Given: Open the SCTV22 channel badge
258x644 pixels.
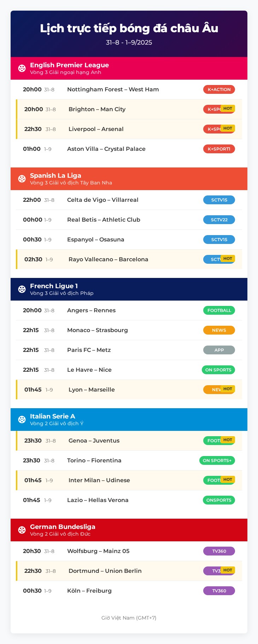Looking at the screenshot, I should (219, 220).
